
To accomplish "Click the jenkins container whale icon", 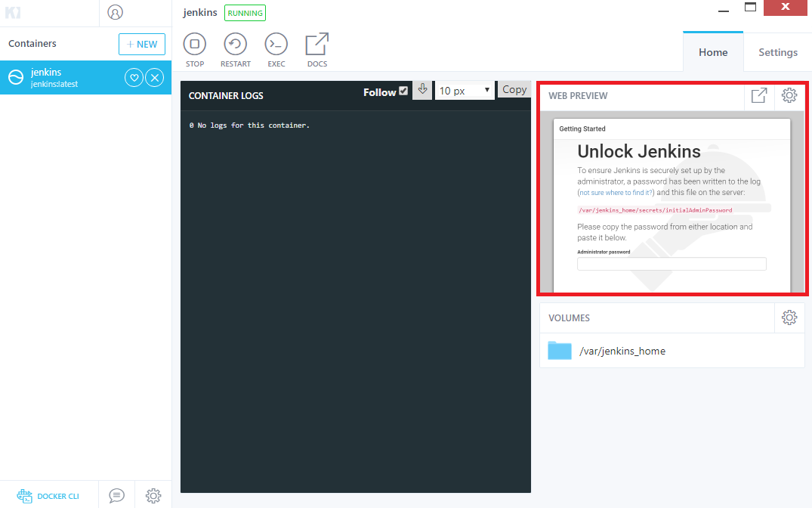I will pyautogui.click(x=16, y=77).
